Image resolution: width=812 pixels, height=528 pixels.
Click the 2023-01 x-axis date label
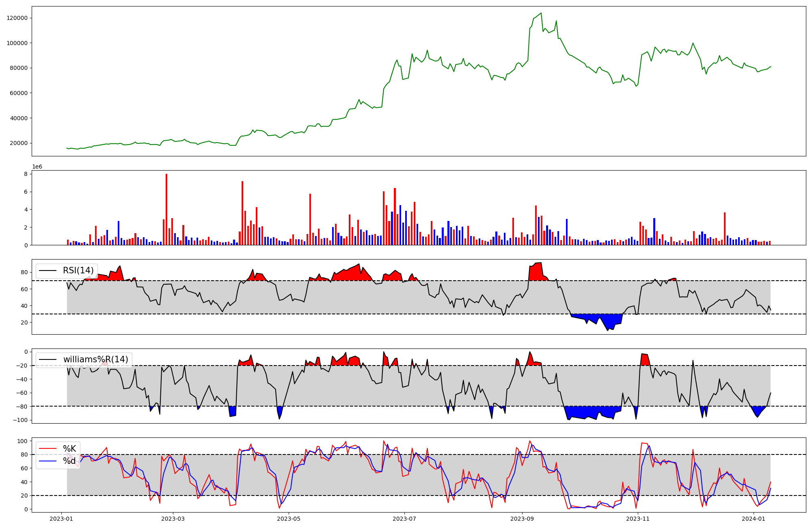[61, 519]
